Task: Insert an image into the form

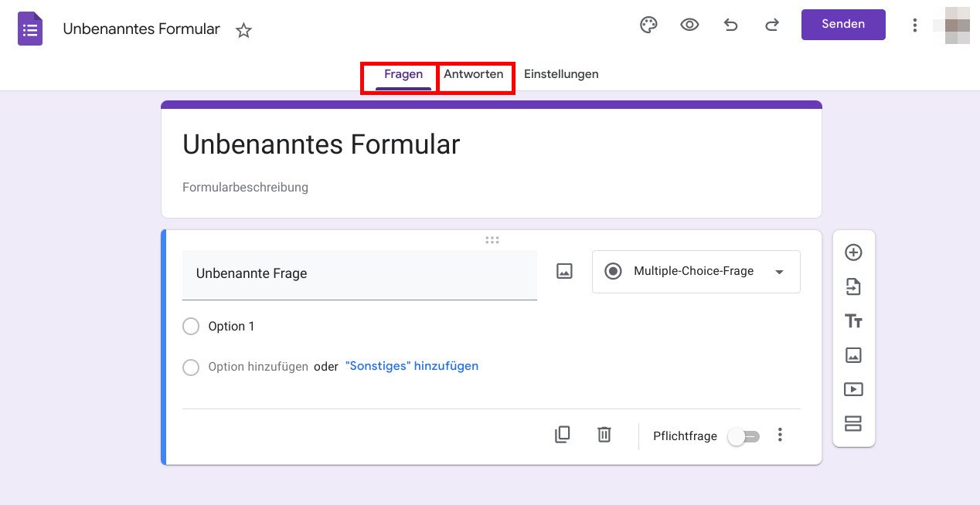Action: [x=853, y=355]
